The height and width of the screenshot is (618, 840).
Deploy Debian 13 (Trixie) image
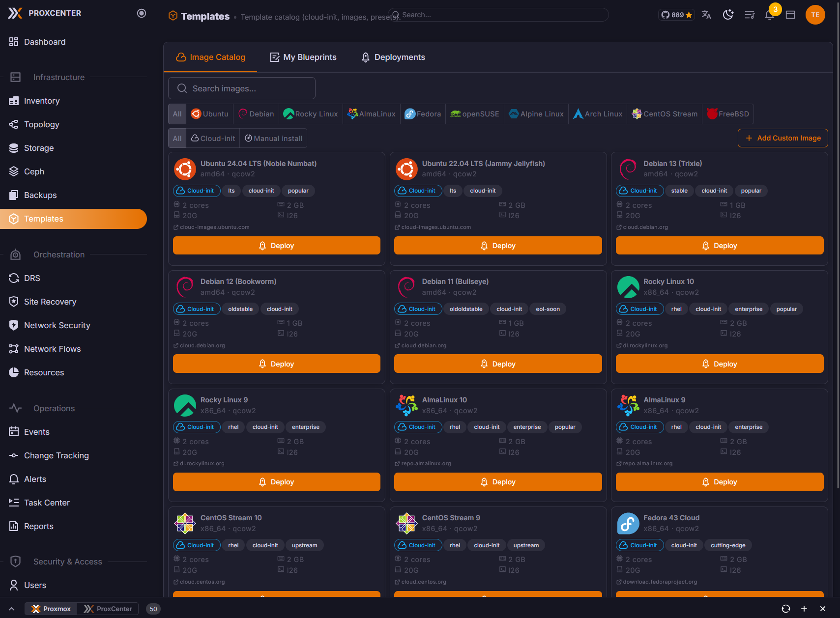coord(720,246)
